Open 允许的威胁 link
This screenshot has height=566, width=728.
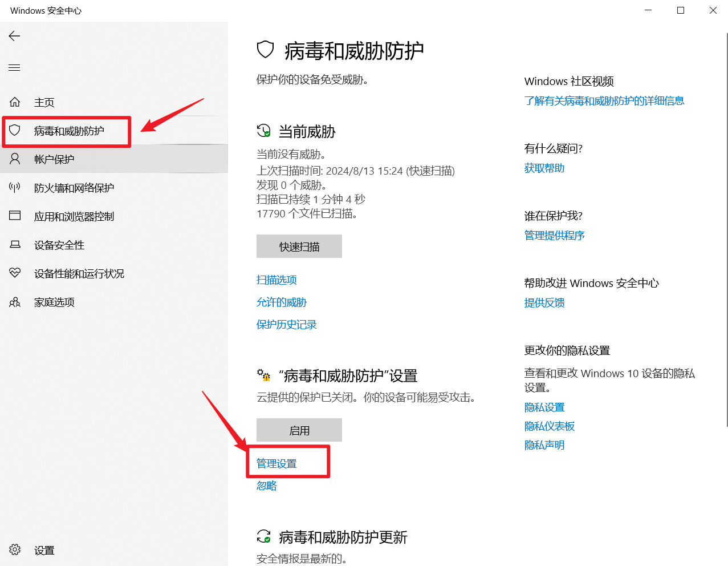click(282, 302)
